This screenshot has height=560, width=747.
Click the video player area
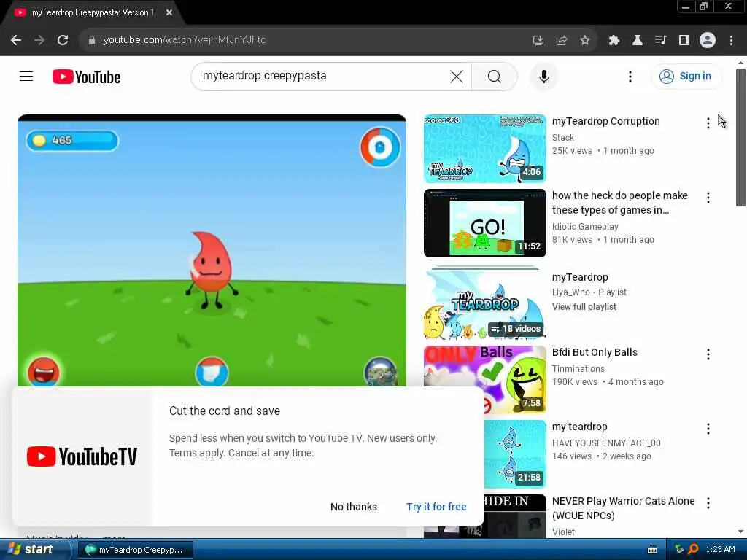click(212, 251)
